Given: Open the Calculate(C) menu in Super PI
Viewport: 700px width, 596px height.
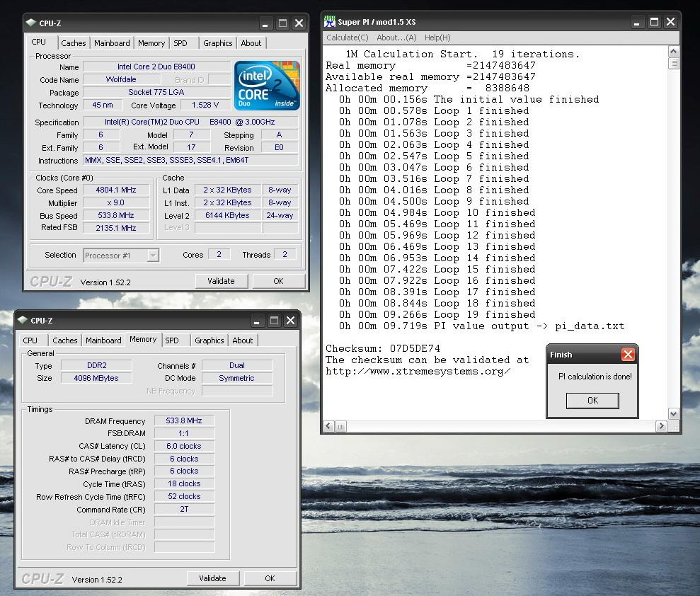Looking at the screenshot, I should 348,38.
